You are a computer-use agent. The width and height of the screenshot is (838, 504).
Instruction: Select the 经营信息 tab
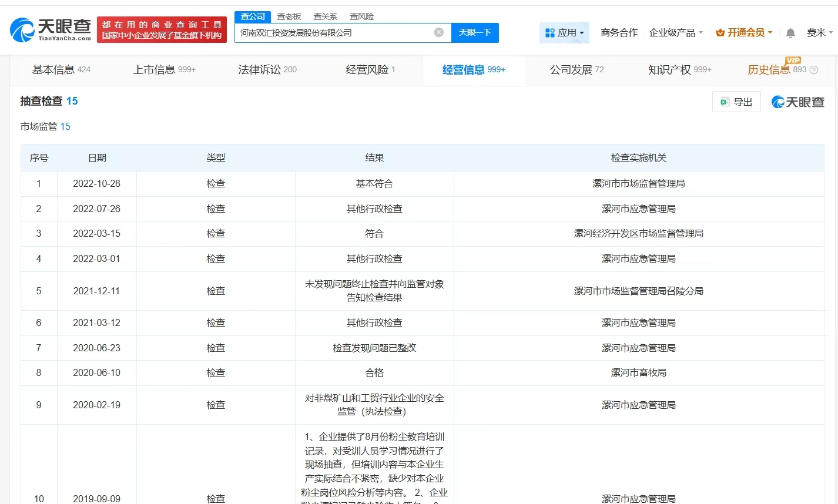point(474,70)
